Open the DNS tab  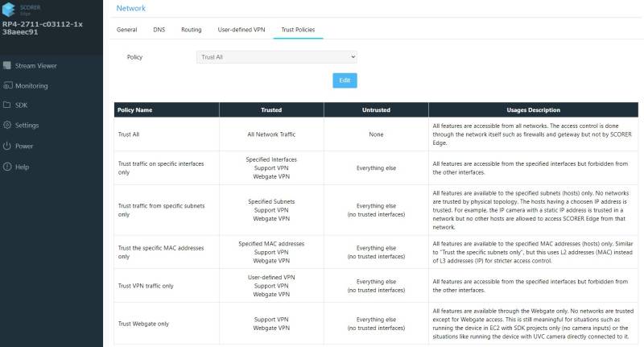(159, 30)
